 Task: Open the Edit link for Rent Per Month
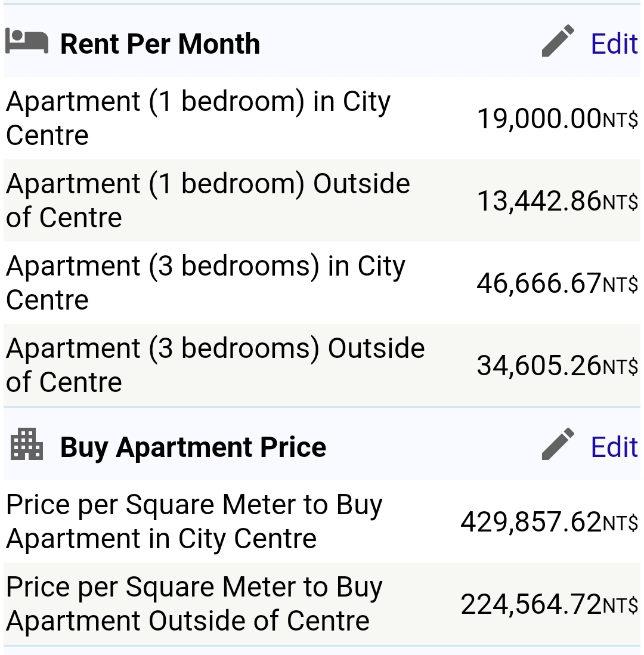pyautogui.click(x=614, y=44)
